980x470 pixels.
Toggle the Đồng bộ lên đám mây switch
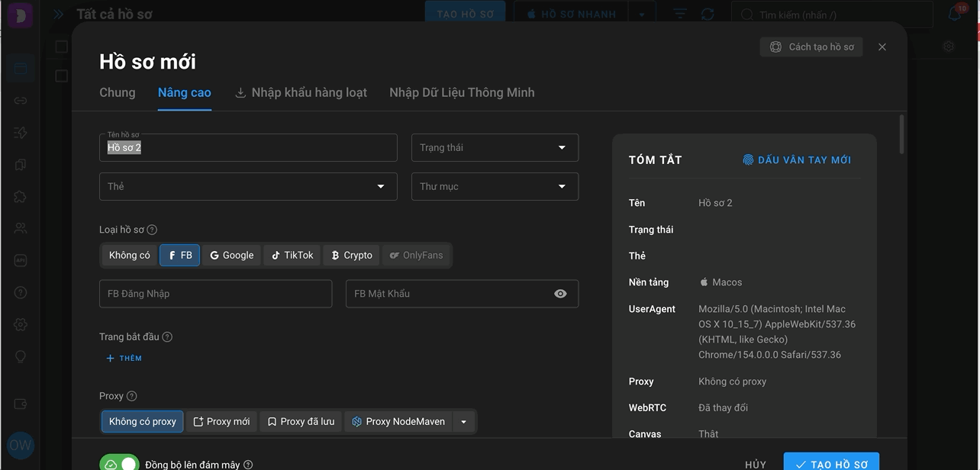pos(119,464)
